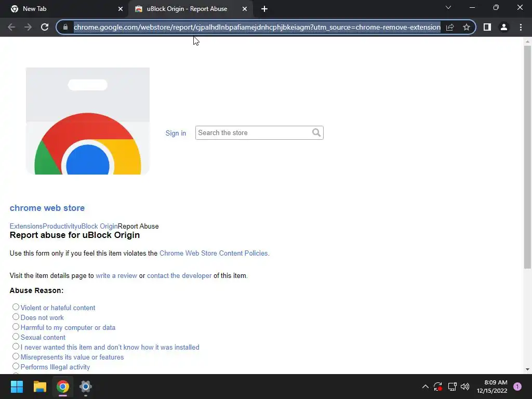Close the New Tab tab
Image resolution: width=532 pixels, height=399 pixels.
(121, 9)
